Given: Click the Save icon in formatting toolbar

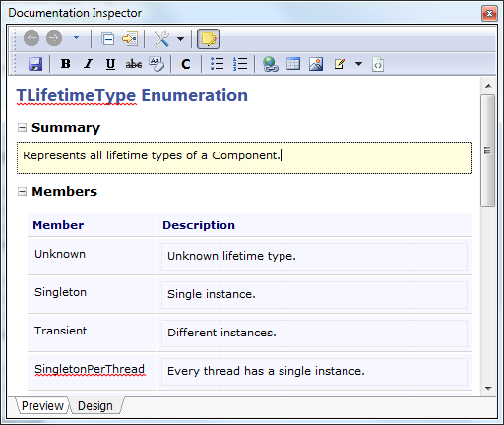Looking at the screenshot, I should click(35, 64).
